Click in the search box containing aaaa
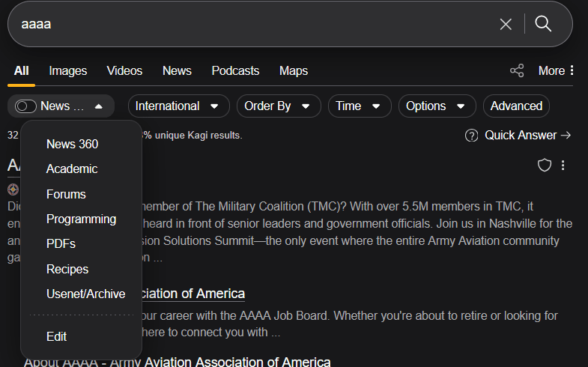Image resolution: width=588 pixels, height=367 pixels. (x=247, y=24)
